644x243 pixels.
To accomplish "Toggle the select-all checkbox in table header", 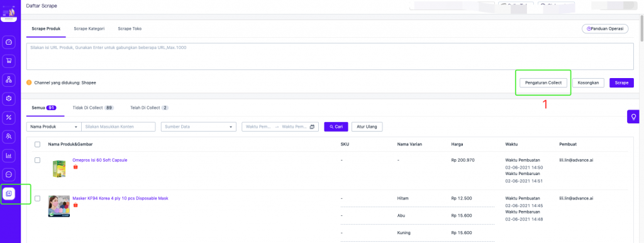I will 37,144.
